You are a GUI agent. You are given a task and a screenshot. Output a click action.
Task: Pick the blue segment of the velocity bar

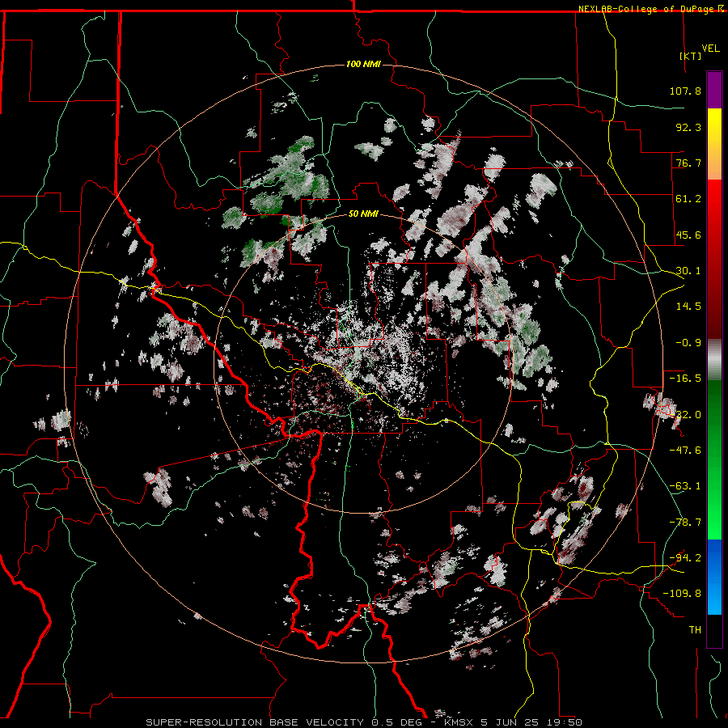pos(714,577)
